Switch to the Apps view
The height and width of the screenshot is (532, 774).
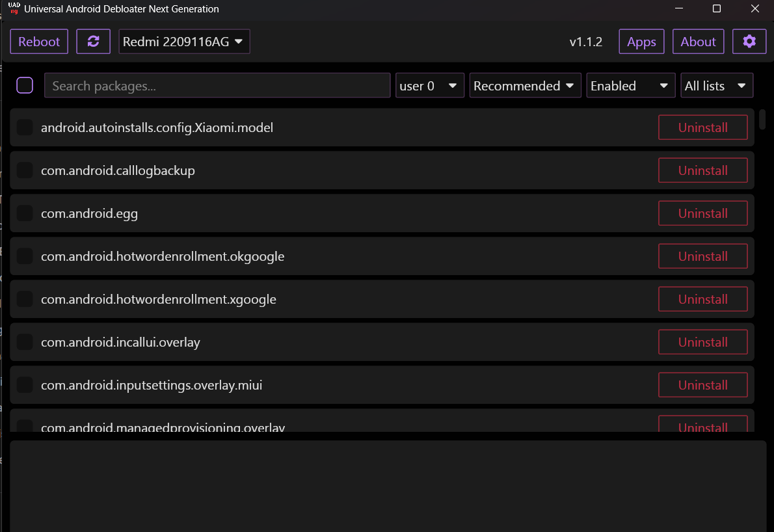click(641, 42)
